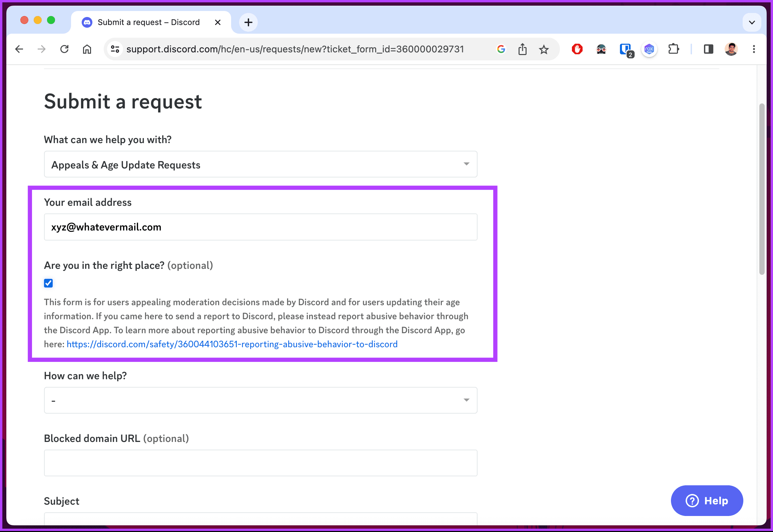
Task: Toggle the browser side panel
Action: [x=708, y=49]
